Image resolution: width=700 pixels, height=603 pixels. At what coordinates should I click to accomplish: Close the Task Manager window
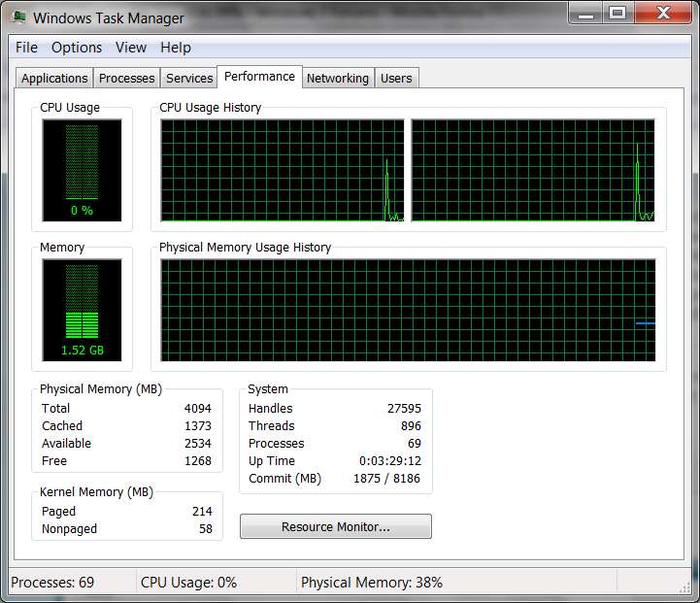coord(663,13)
